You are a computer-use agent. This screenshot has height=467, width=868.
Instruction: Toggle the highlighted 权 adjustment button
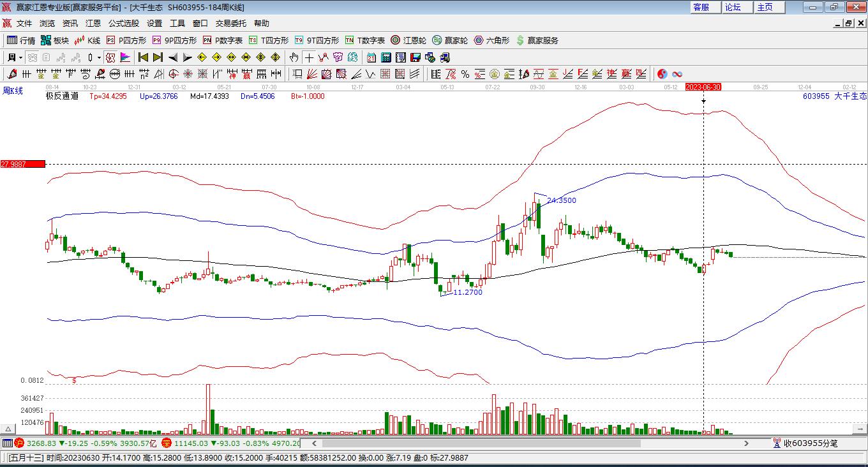110,57
